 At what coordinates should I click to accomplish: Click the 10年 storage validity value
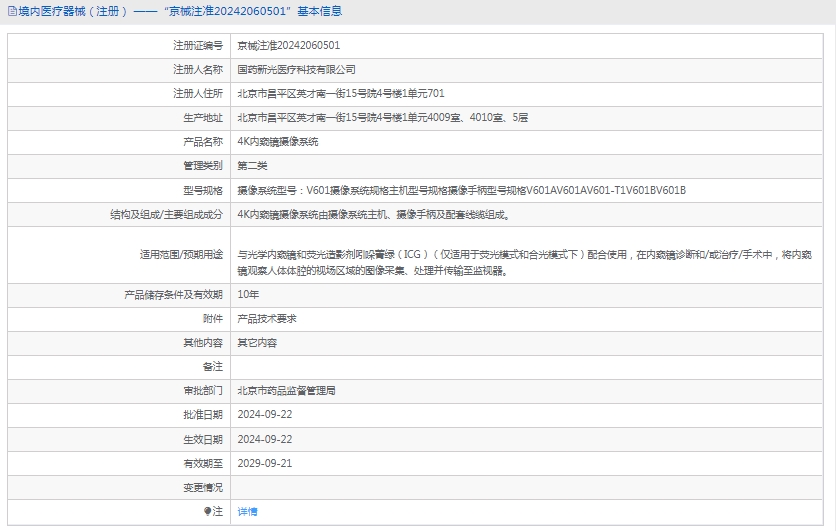click(247, 295)
